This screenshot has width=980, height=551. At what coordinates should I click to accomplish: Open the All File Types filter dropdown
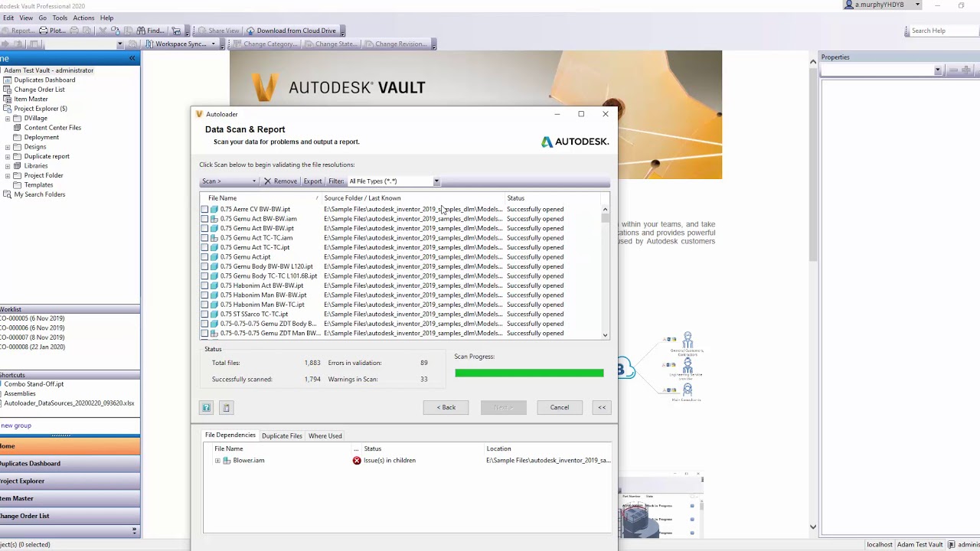436,181
